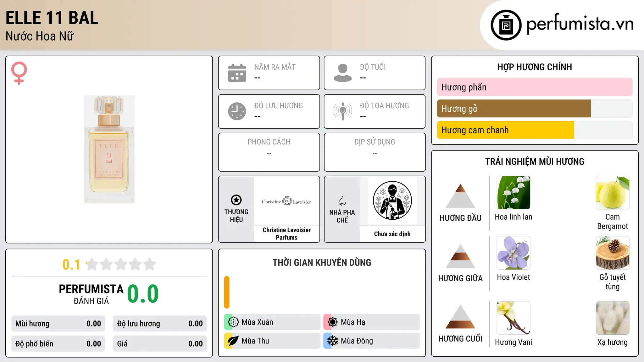Click the pyramid icon above Hương giữa
The height and width of the screenshot is (362, 644).
(x=460, y=256)
